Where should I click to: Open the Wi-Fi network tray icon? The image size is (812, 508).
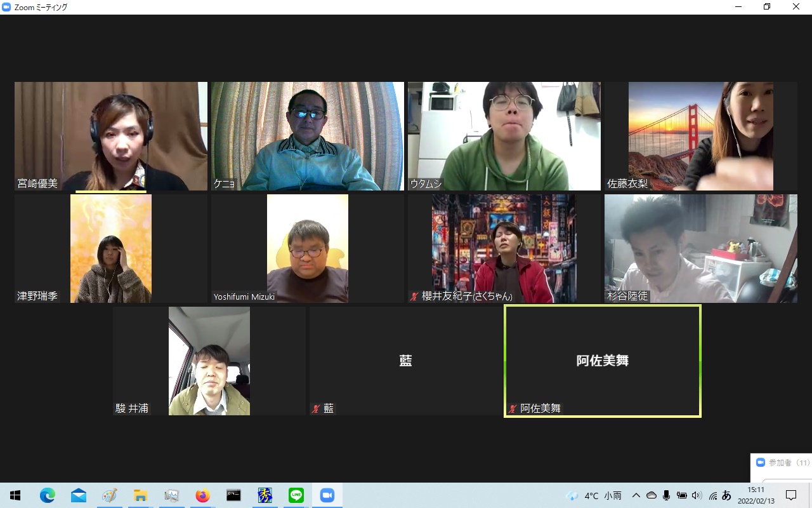[x=712, y=496]
